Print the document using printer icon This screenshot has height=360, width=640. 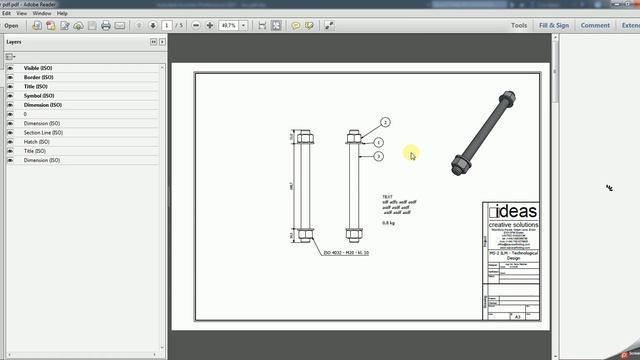tap(106, 26)
